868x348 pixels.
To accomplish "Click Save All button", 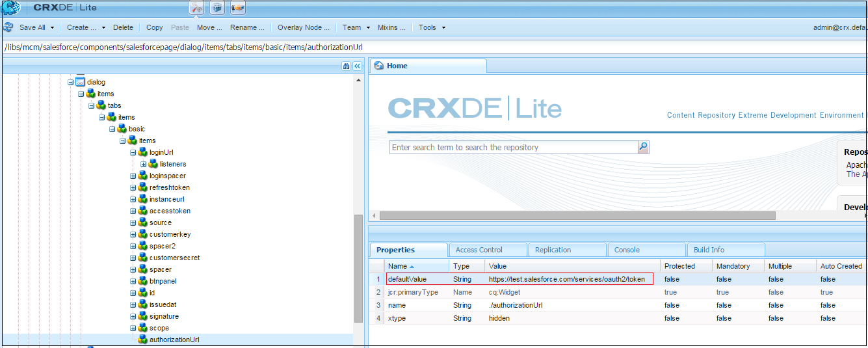I will (32, 27).
